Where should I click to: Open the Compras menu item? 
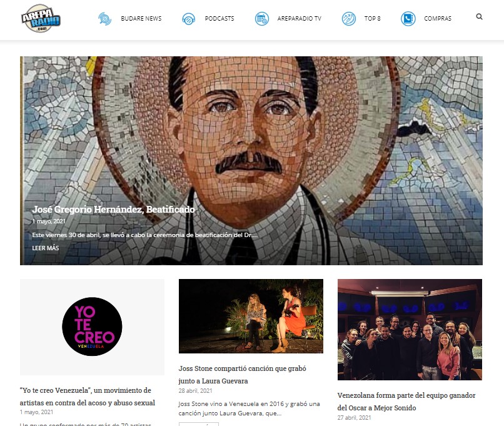(x=438, y=19)
